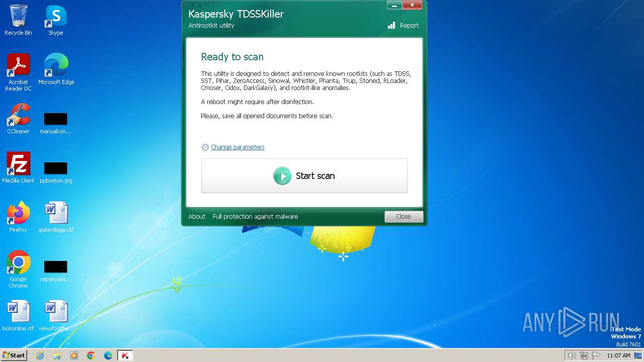Screen dimensions: 644x362
Task: Close TDSSKiller with the title bar X
Action: pyautogui.click(x=412, y=5)
